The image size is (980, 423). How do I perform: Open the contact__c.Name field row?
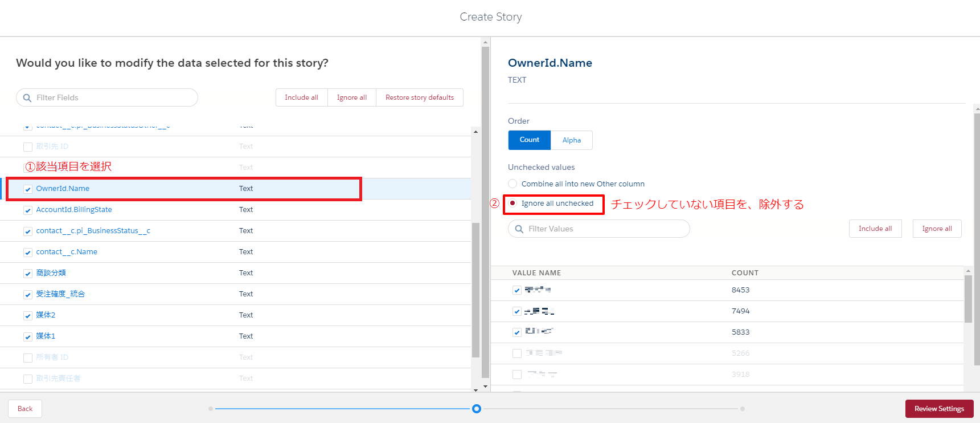click(x=67, y=252)
